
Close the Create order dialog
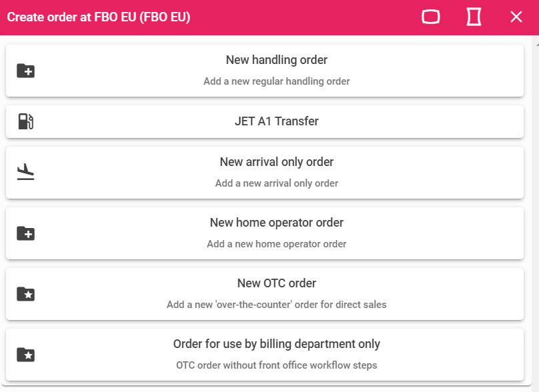516,17
